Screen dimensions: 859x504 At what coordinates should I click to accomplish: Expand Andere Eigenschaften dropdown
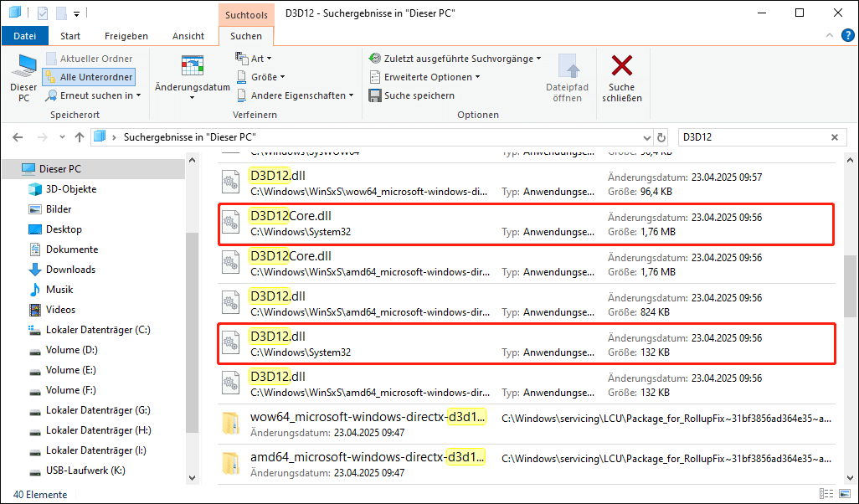click(296, 95)
